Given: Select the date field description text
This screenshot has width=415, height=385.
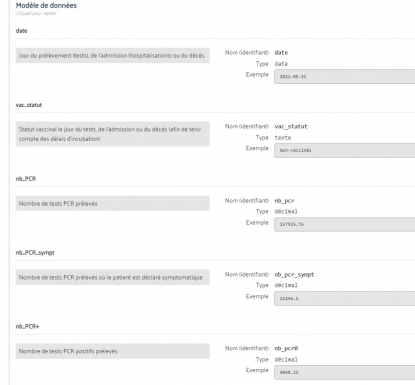Looking at the screenshot, I should pyautogui.click(x=112, y=55).
